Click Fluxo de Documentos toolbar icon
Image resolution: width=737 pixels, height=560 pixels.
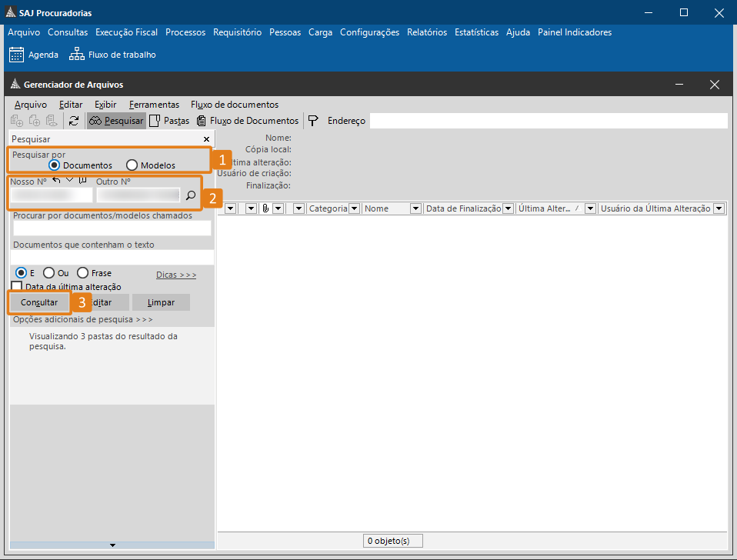pos(202,121)
